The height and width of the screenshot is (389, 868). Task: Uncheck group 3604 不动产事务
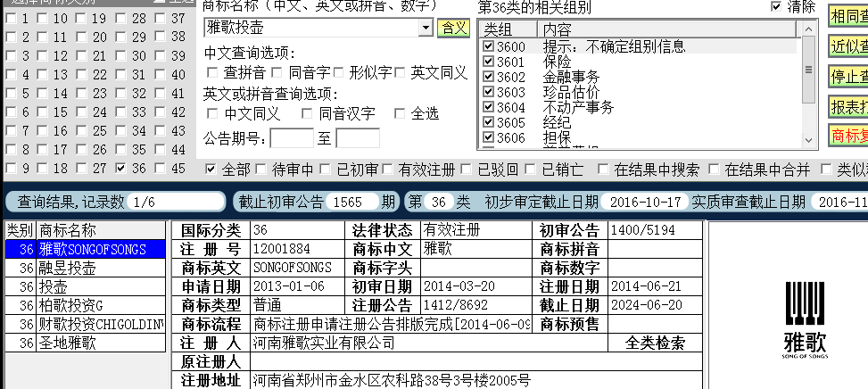tap(488, 106)
